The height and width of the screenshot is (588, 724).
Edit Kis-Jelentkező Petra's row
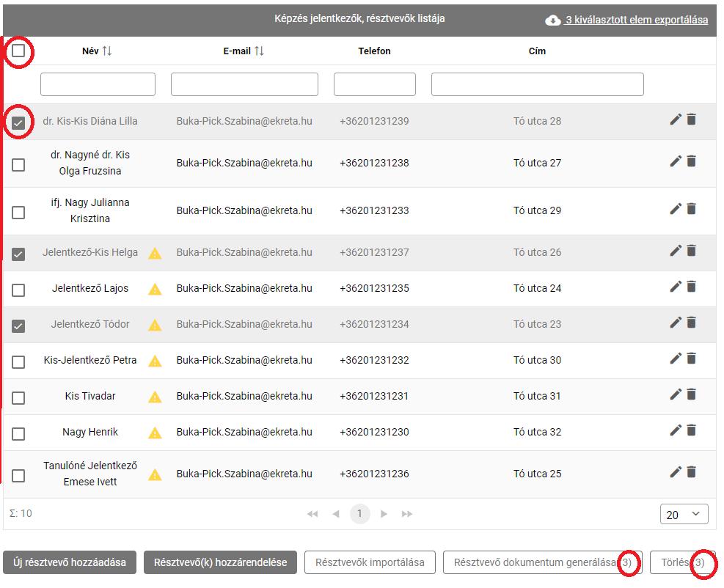tap(676, 359)
